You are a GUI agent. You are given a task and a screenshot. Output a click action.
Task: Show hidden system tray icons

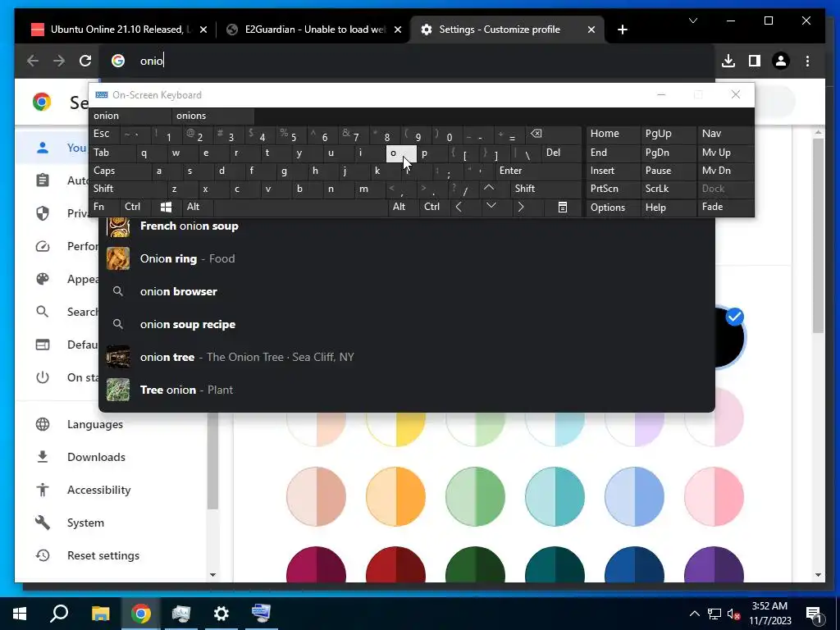coord(694,614)
